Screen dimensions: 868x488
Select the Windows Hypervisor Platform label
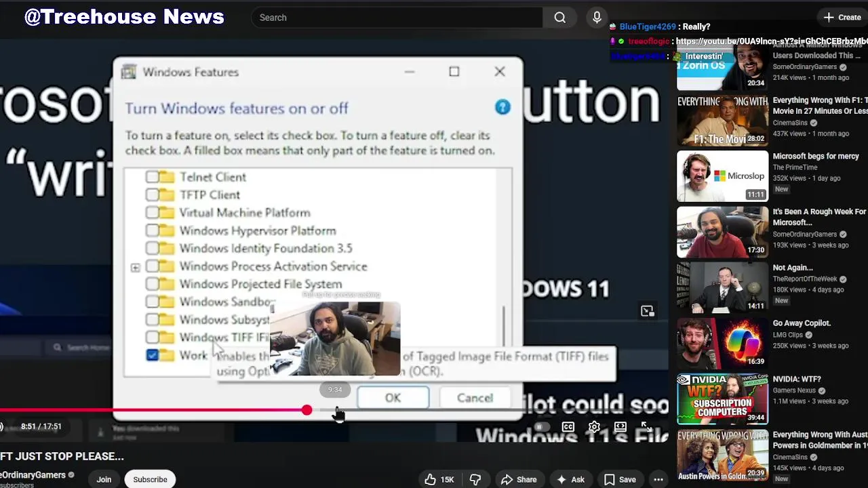[x=258, y=230]
